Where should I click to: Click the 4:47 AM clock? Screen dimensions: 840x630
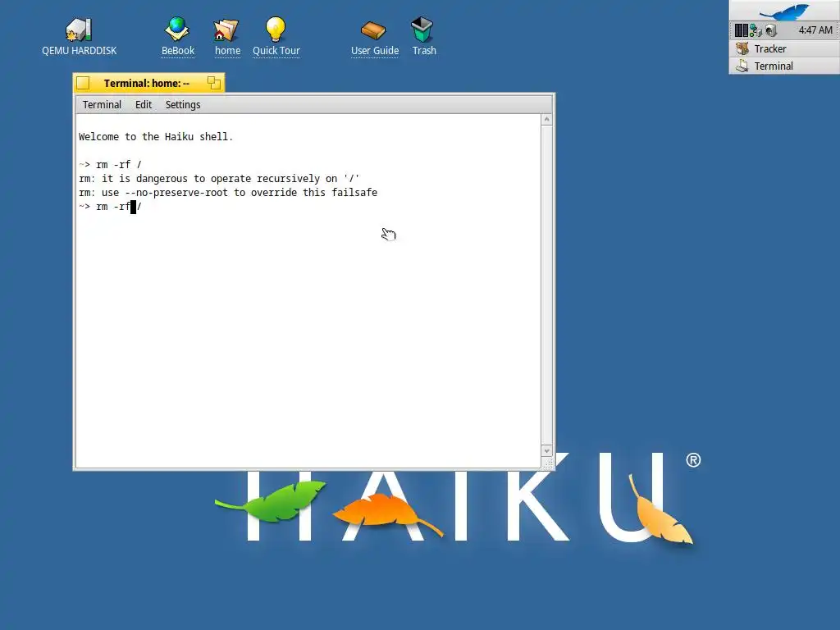tap(815, 30)
